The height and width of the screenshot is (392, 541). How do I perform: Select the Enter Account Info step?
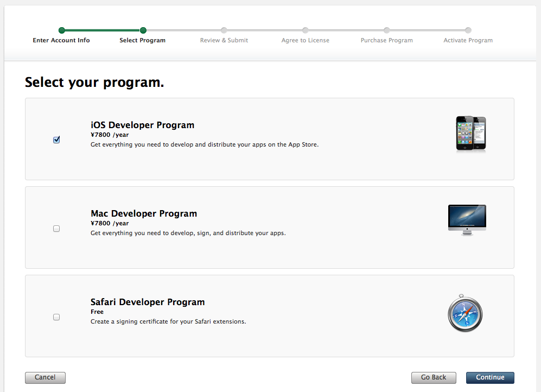(61, 40)
